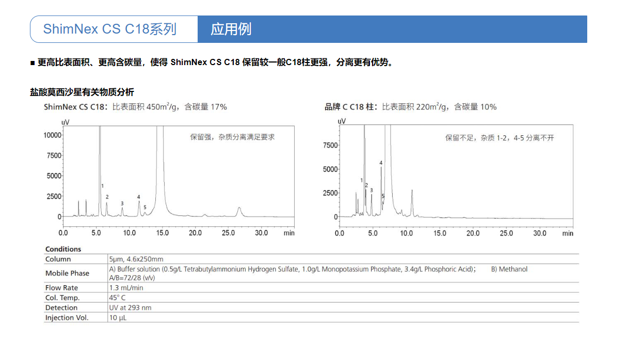The height and width of the screenshot is (343, 644).
Task: Select the Column row value 5μm, 4.6x250mm
Action: (x=136, y=259)
